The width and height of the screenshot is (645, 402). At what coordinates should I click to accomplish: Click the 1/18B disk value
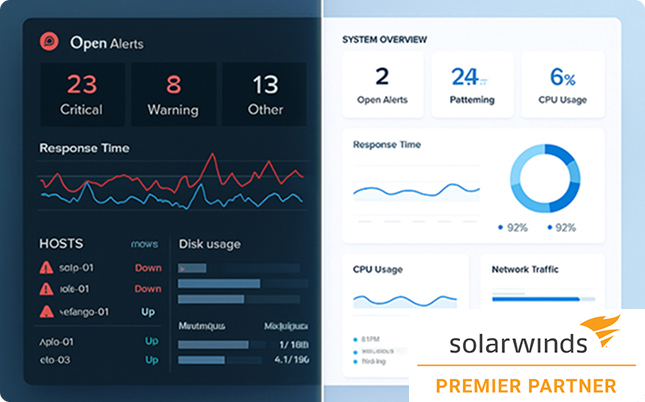click(294, 344)
